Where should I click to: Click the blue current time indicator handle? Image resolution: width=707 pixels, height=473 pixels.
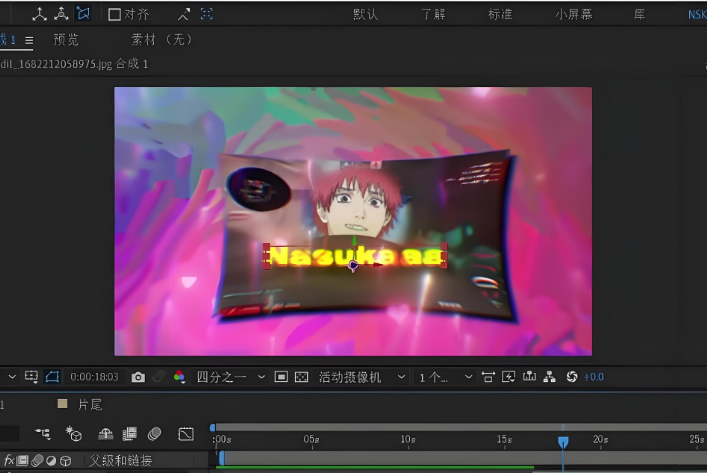point(563,441)
